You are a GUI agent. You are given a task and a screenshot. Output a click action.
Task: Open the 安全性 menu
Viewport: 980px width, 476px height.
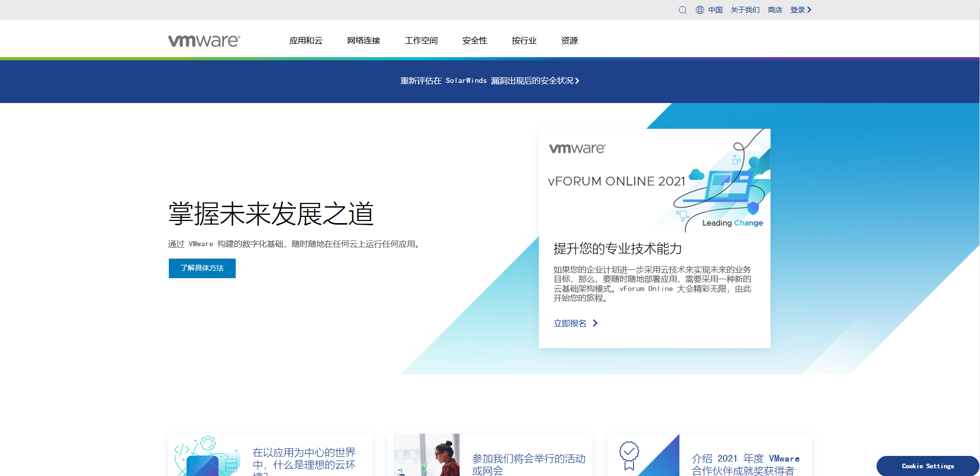(x=475, y=41)
